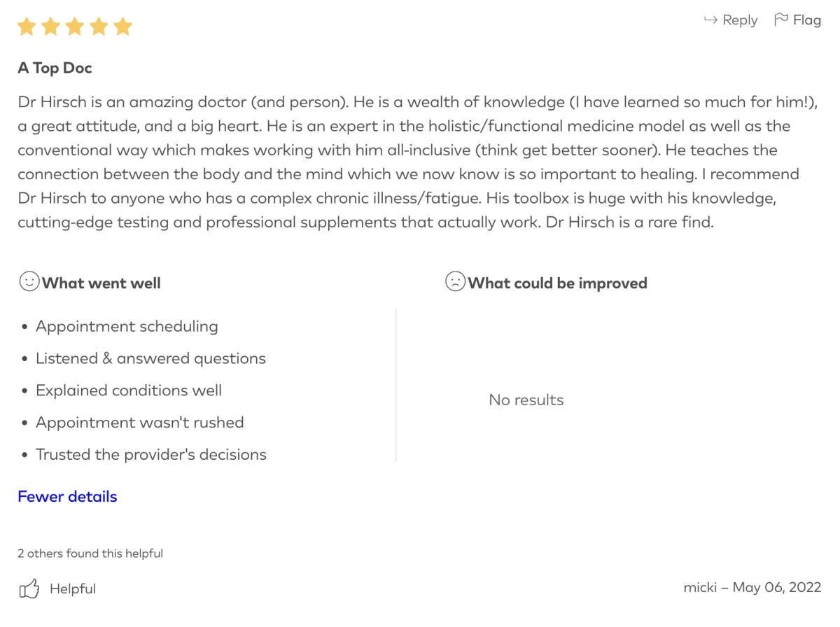Click the Reply arrow icon
This screenshot has width=840, height=627.
click(710, 20)
